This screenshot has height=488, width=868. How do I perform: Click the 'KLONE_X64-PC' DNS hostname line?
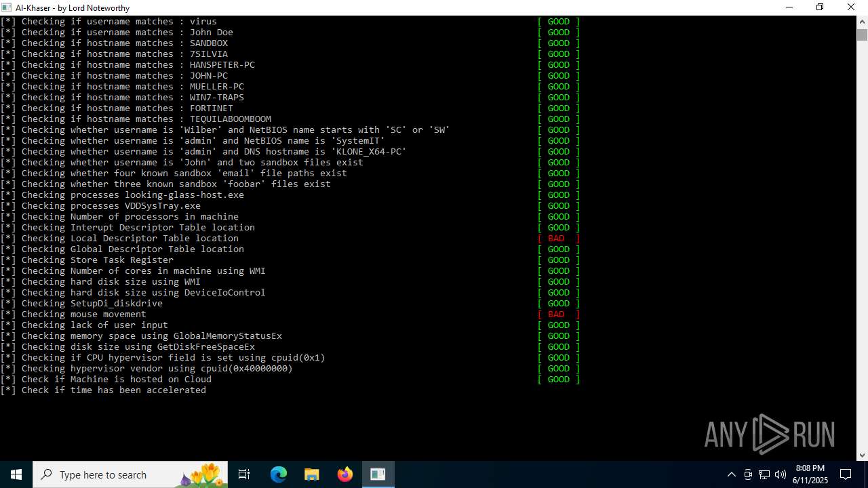203,152
